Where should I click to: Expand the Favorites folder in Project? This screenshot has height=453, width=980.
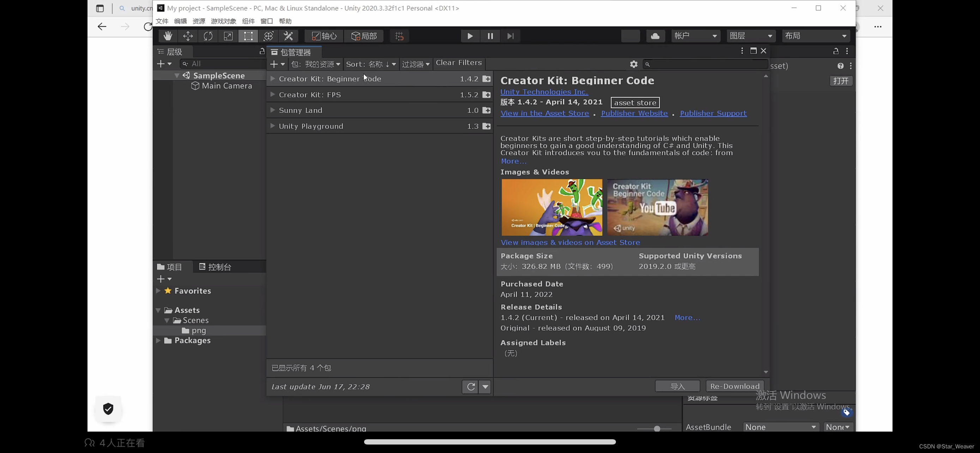pyautogui.click(x=158, y=291)
